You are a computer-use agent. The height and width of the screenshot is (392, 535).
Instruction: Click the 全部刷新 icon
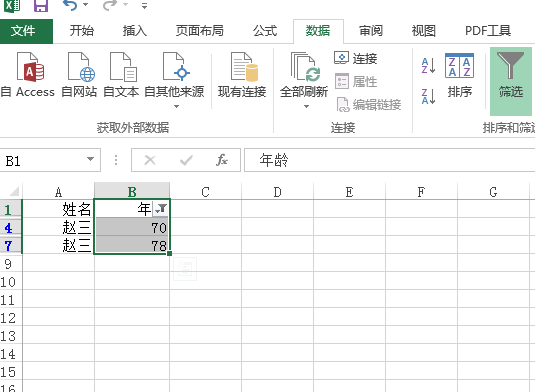(x=305, y=68)
